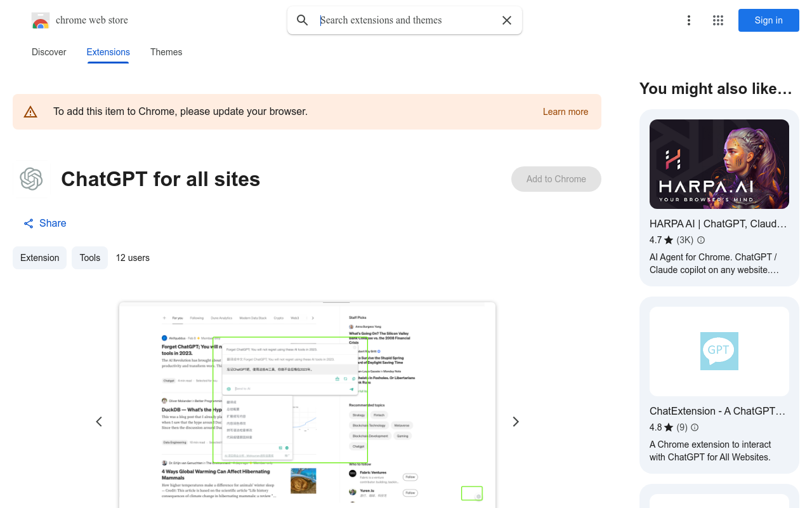Click the Share link text
The height and width of the screenshot is (508, 812).
click(53, 224)
